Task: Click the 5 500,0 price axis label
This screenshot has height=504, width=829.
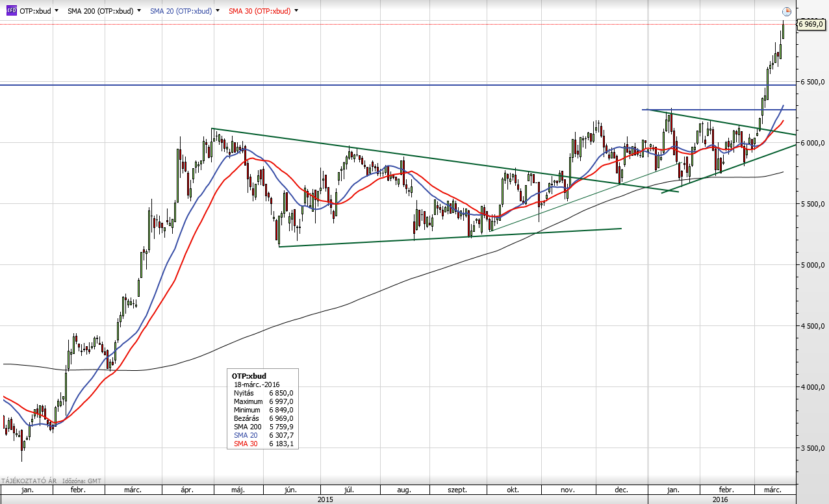Action: pyautogui.click(x=813, y=204)
